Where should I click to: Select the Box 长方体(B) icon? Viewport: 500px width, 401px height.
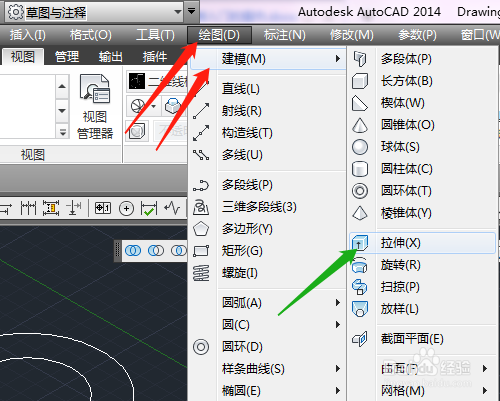click(x=360, y=81)
